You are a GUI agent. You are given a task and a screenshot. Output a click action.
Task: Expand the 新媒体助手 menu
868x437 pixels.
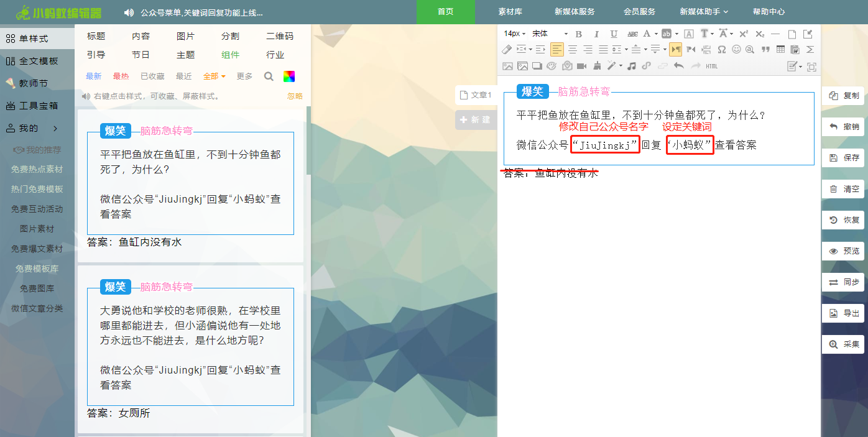pos(704,12)
